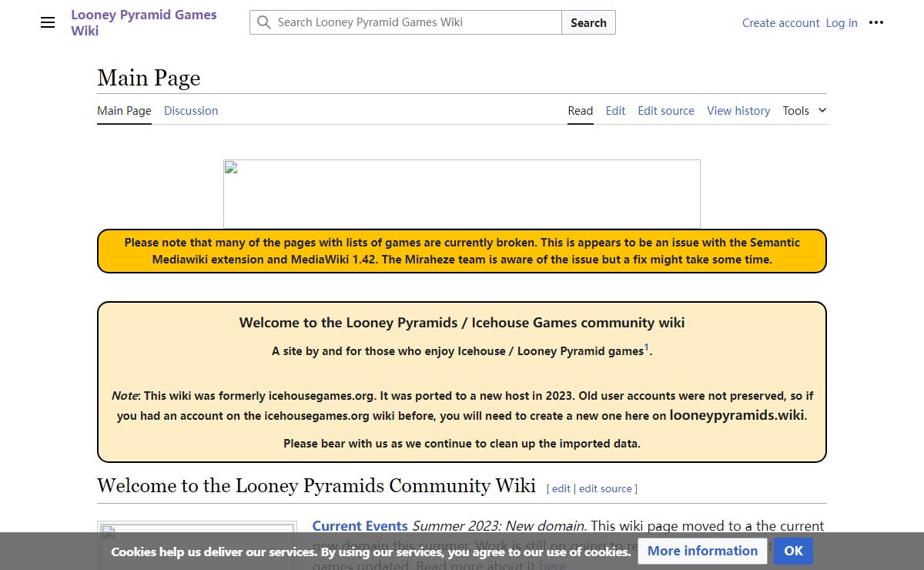The width and height of the screenshot is (924, 570).
Task: Open the hamburger main menu
Action: click(x=48, y=23)
